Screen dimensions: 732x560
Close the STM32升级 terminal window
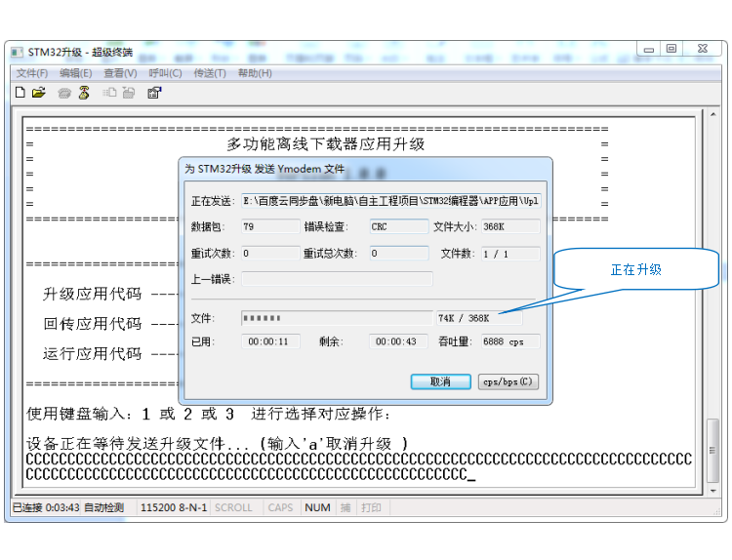703,49
